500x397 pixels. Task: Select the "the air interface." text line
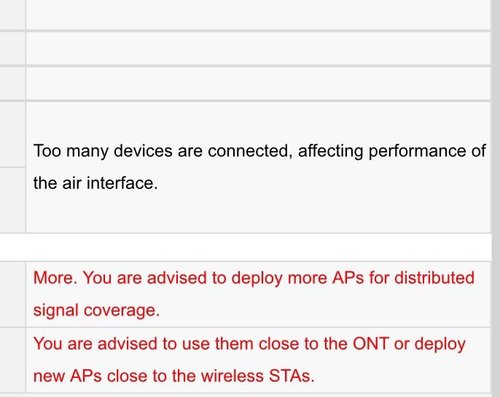(x=95, y=183)
